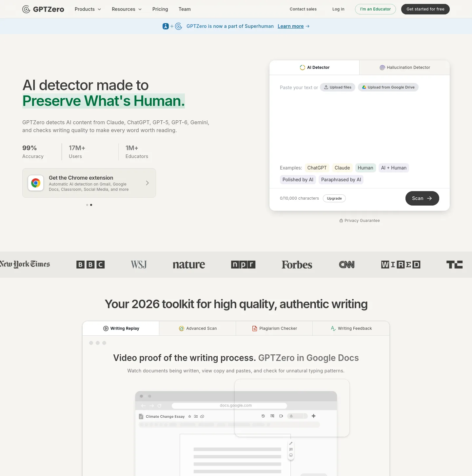Click Get started for free

tap(425, 9)
